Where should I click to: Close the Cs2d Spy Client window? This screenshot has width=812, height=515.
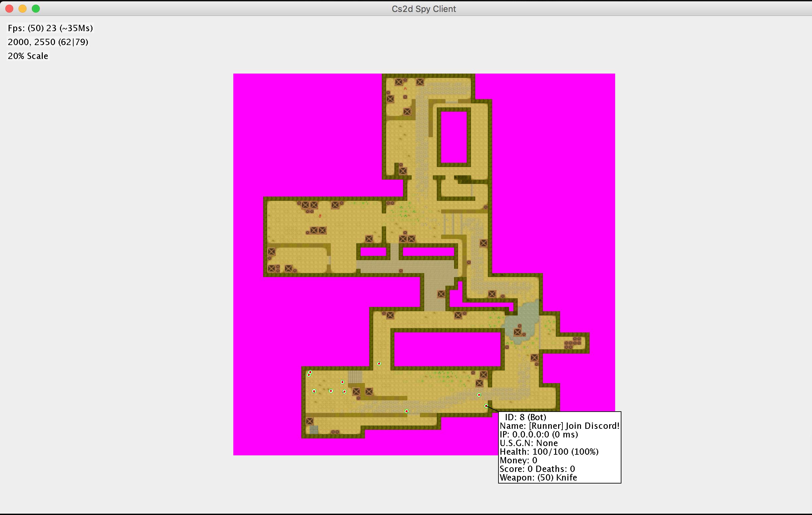coord(9,9)
